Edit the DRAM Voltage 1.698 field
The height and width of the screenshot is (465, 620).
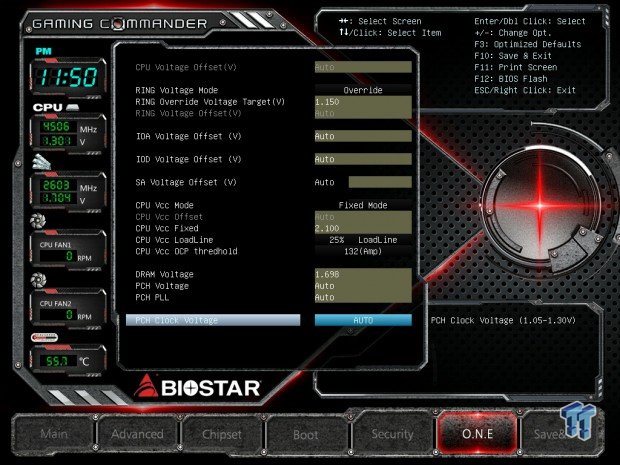[363, 274]
